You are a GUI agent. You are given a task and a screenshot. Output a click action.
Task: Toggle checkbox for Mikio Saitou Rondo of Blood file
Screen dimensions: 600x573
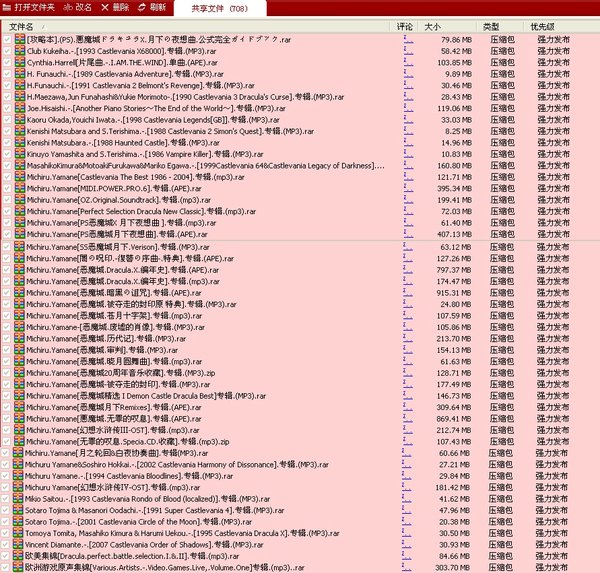[5, 499]
